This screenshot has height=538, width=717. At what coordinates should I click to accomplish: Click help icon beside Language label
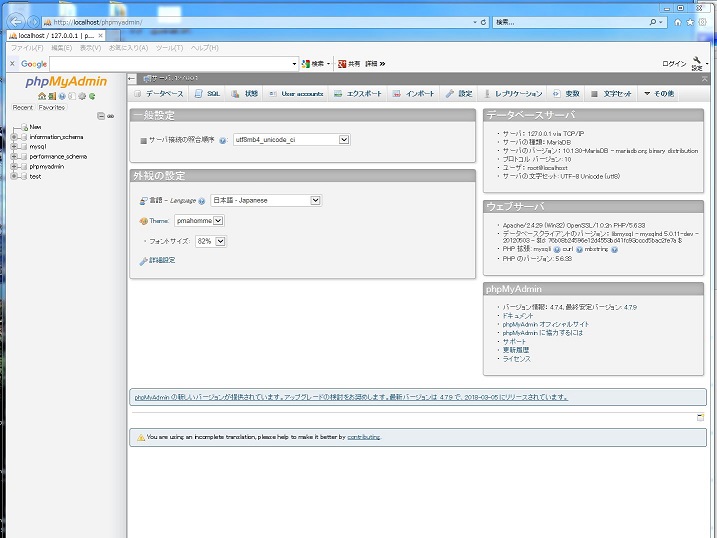[202, 201]
